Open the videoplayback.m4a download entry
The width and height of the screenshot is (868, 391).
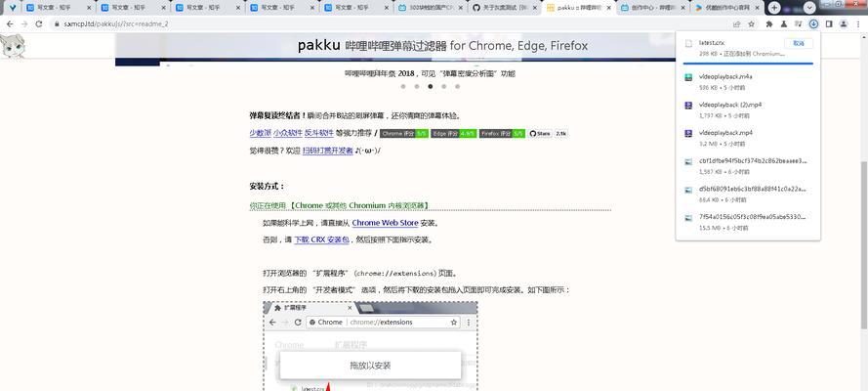tap(748, 81)
